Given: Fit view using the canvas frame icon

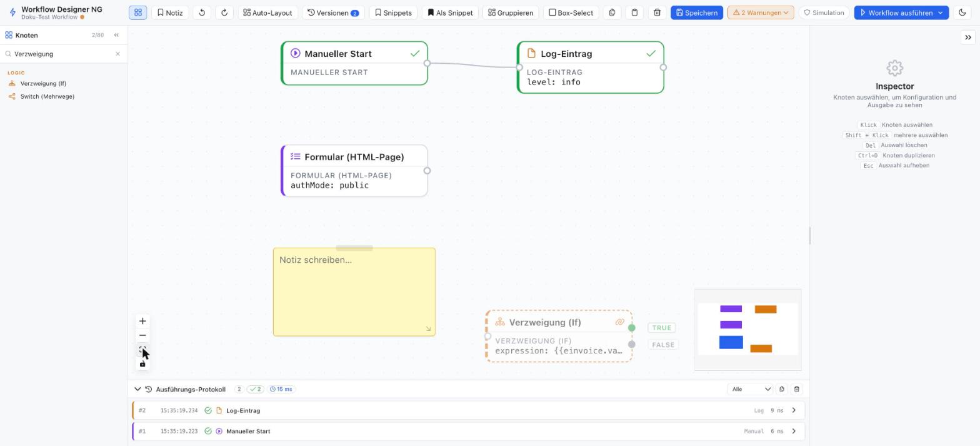Looking at the screenshot, I should point(142,350).
